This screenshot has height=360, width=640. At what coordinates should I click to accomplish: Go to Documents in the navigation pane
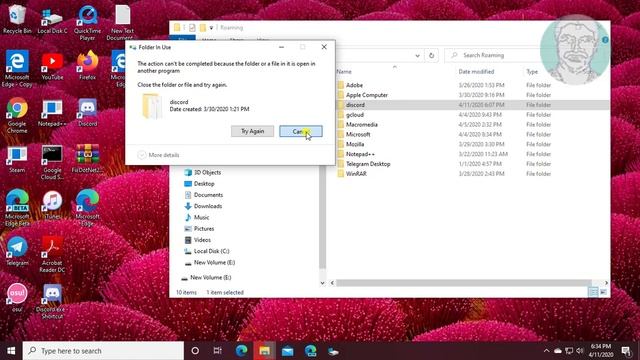point(204,195)
